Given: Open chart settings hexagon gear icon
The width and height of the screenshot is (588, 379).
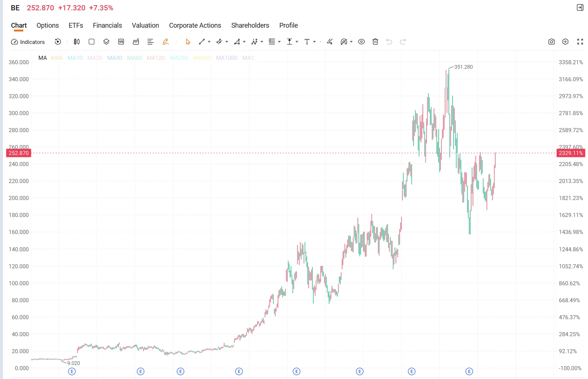Looking at the screenshot, I should pos(565,42).
